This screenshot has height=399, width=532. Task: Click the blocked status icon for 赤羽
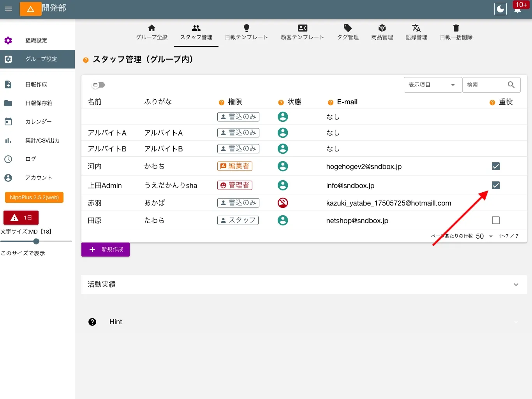pyautogui.click(x=283, y=203)
